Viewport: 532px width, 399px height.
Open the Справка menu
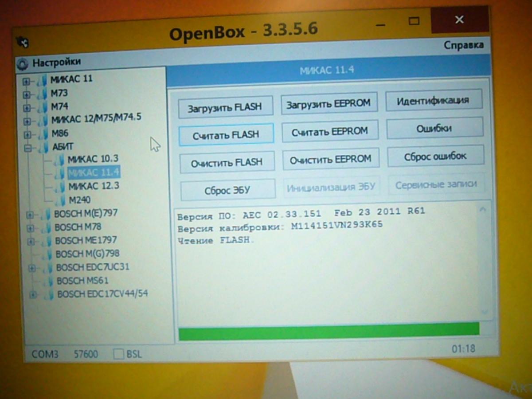coord(464,45)
